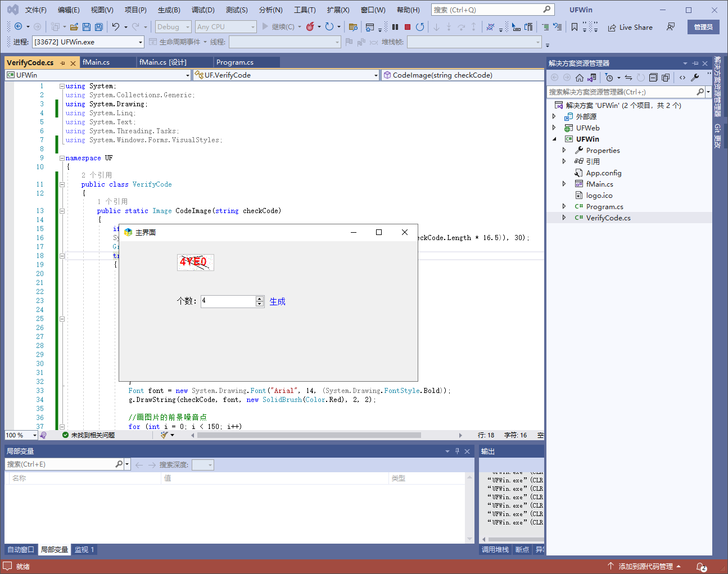Click the Pause debugging icon
Viewport: 728px width, 574px height.
[395, 26]
